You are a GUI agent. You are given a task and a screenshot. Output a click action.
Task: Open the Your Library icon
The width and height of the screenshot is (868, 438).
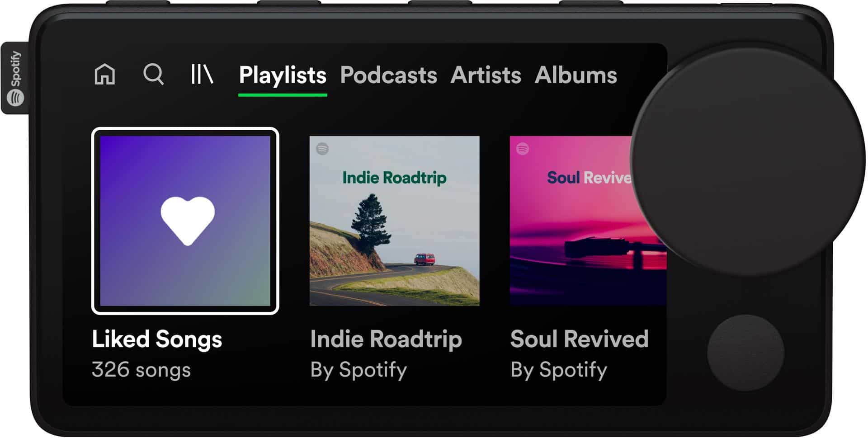tap(202, 74)
